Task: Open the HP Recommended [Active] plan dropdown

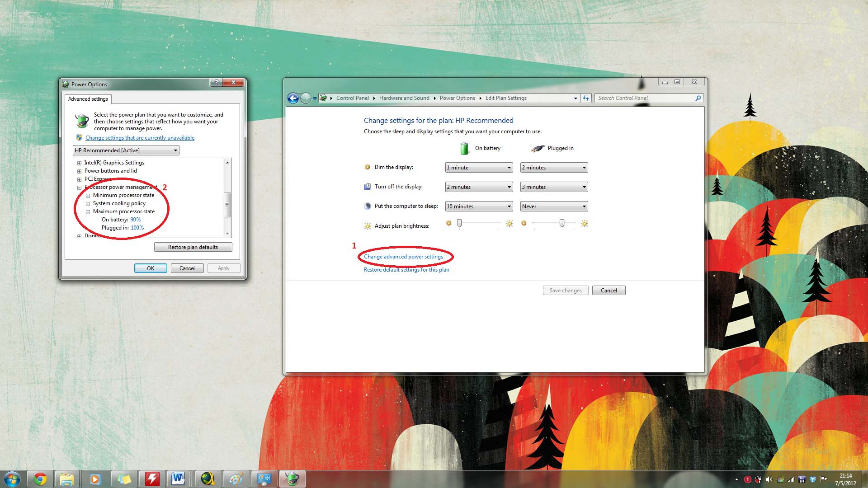Action: [126, 150]
